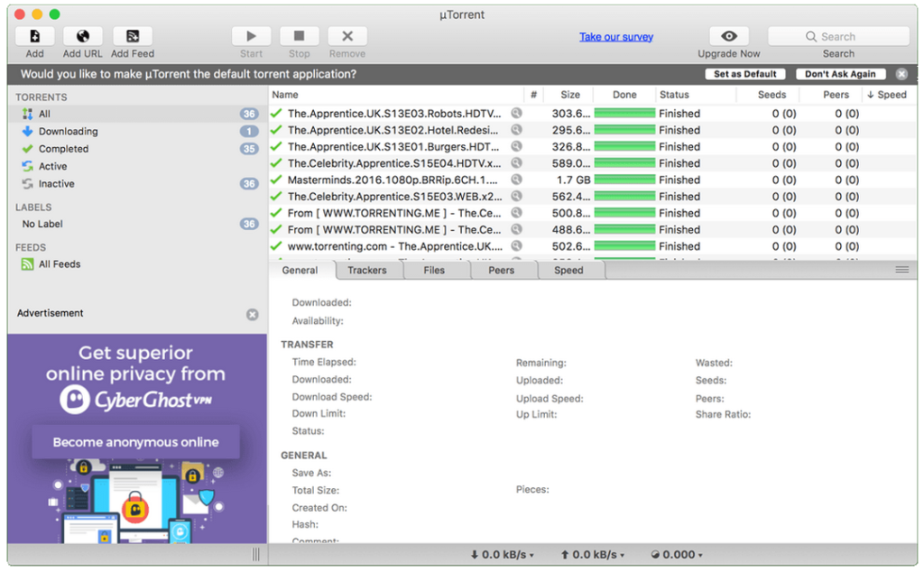Sort by Seeds column header
Image resolution: width=924 pixels, height=572 pixels.
point(768,95)
